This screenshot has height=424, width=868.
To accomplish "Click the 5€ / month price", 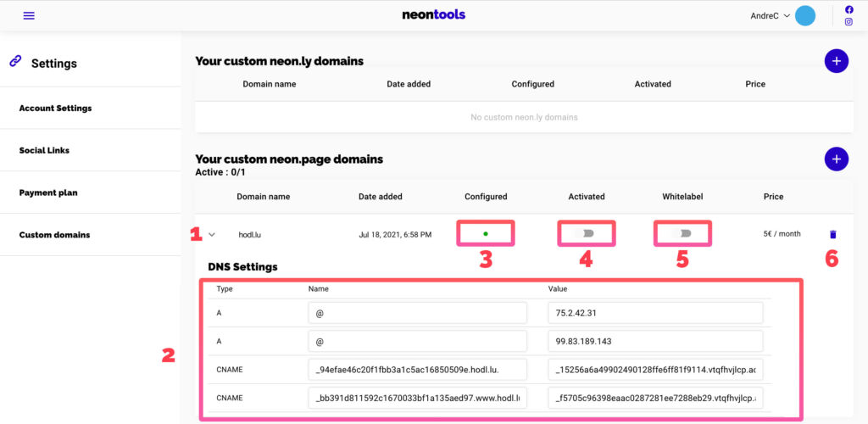I will [782, 233].
